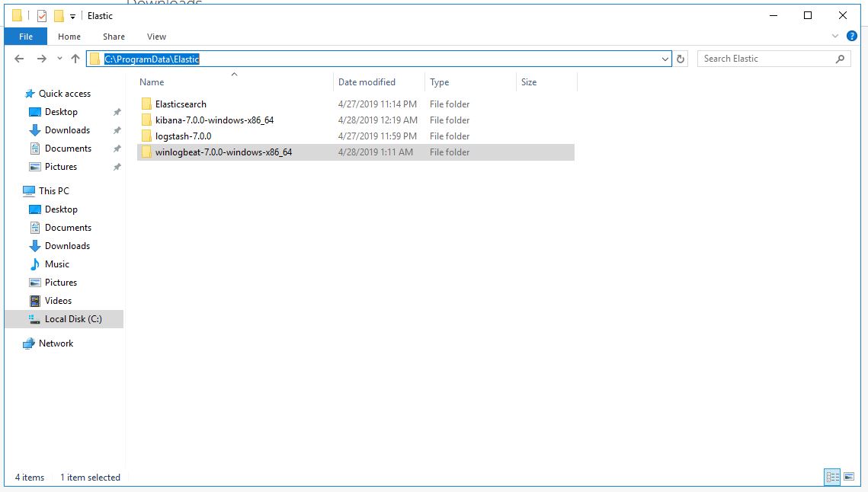Open Pictures under This PC
The height and width of the screenshot is (492, 868).
(x=61, y=283)
